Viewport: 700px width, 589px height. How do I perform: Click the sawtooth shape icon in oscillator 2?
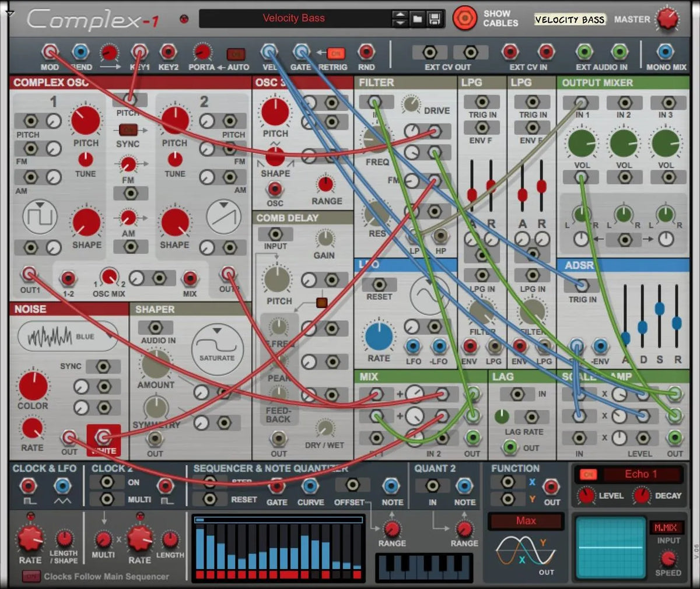click(225, 216)
